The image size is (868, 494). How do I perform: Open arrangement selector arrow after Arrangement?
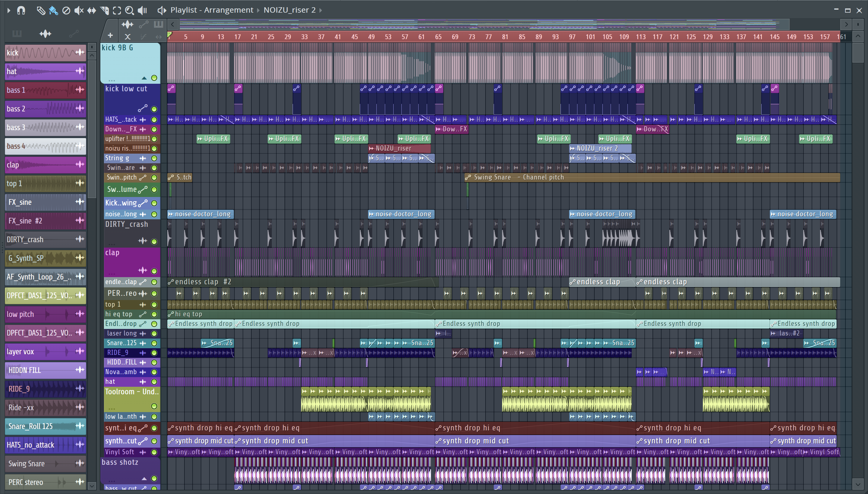click(258, 10)
